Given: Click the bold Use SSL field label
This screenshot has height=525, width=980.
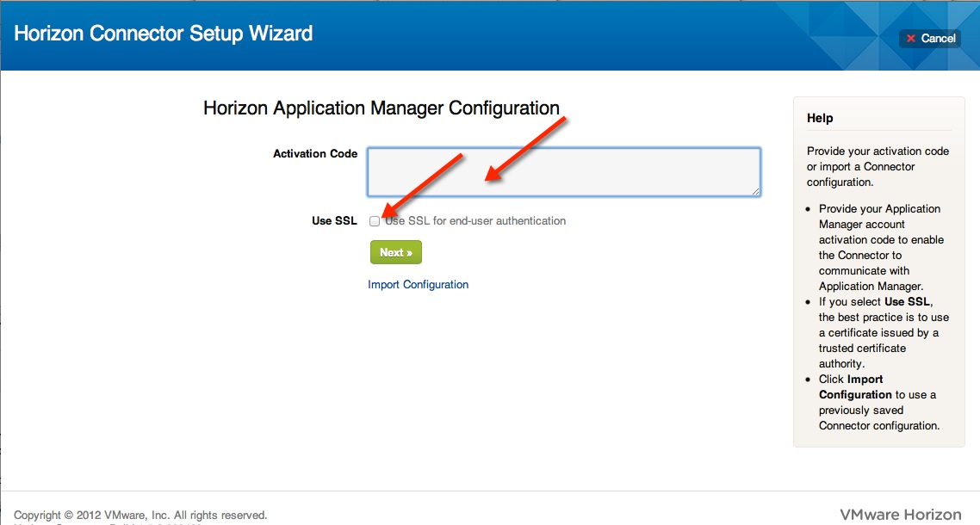Looking at the screenshot, I should point(334,220).
